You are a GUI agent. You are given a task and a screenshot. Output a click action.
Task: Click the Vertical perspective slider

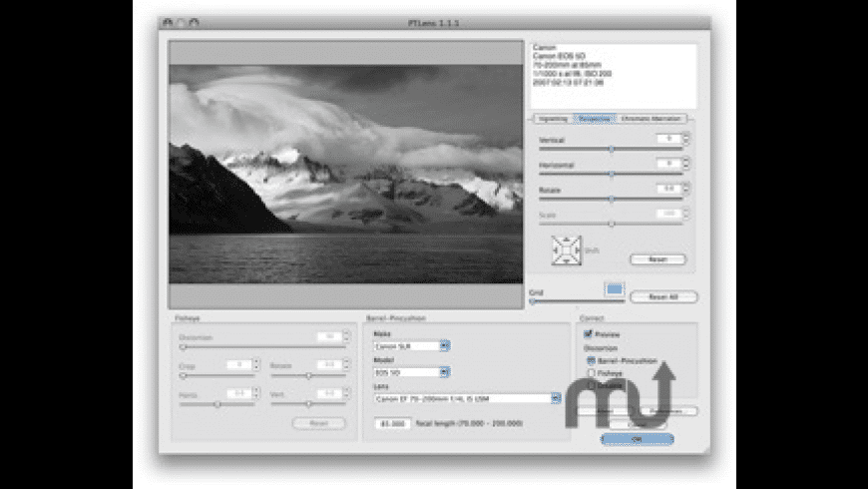[x=612, y=149]
